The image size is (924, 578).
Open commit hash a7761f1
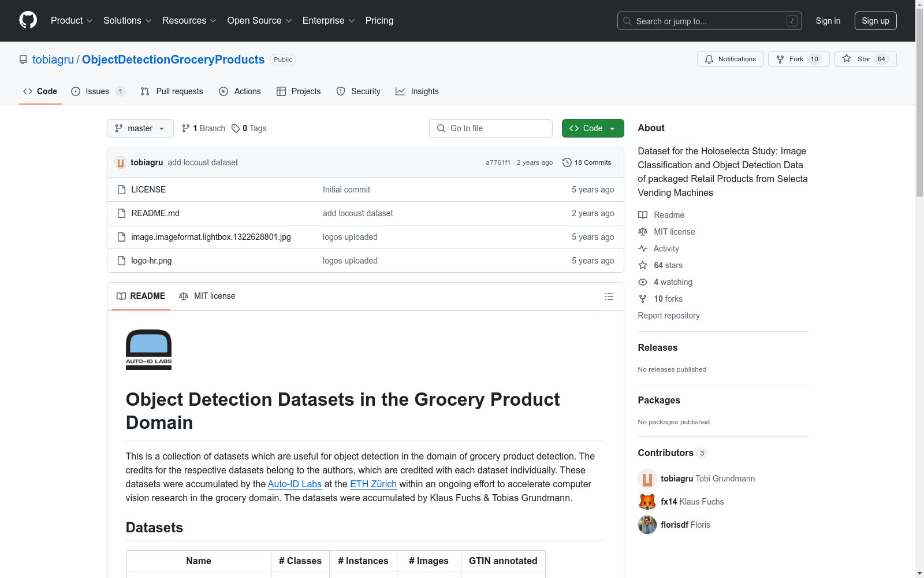tap(498, 162)
